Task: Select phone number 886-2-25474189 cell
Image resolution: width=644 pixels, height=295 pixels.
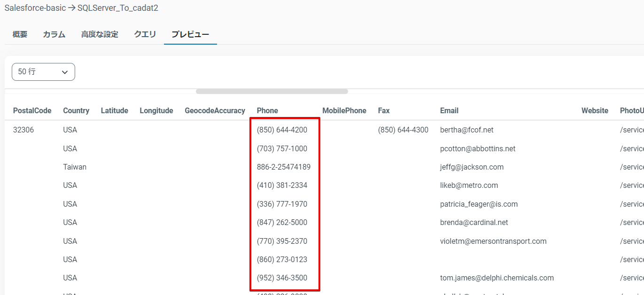Action: (x=283, y=167)
